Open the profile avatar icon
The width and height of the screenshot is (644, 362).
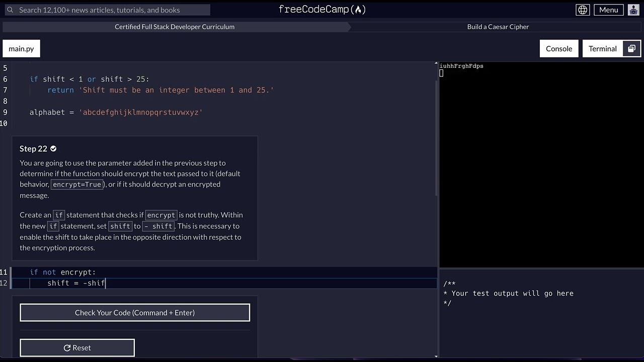[633, 10]
